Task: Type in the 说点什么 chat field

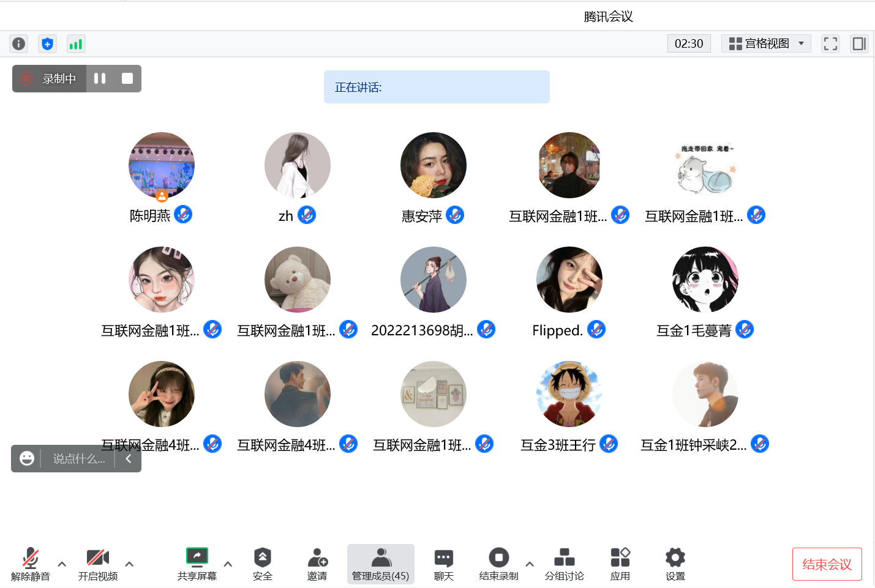Action: [78, 459]
